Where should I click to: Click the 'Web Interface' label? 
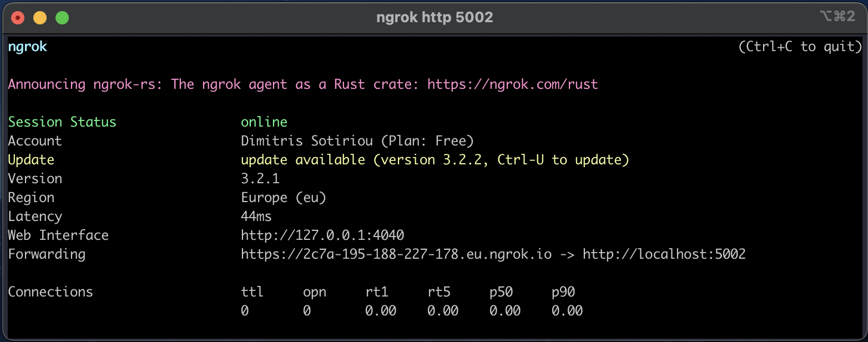[x=58, y=235]
